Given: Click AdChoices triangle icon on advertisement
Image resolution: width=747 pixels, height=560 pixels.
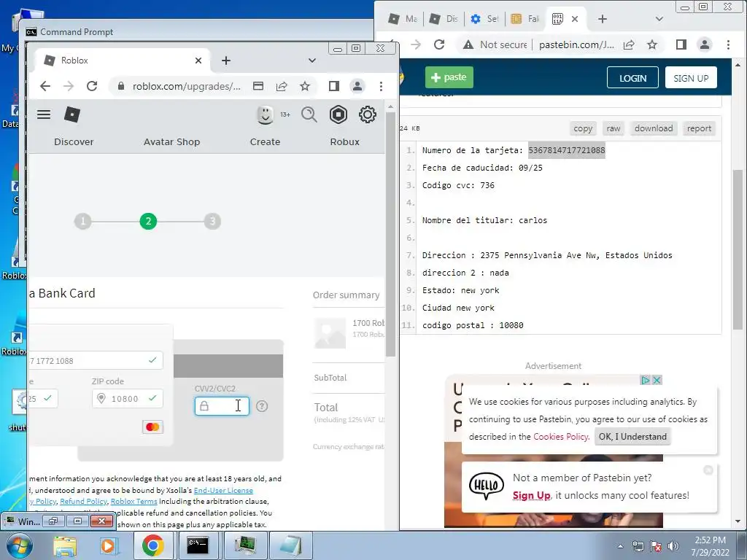Looking at the screenshot, I should [x=646, y=380].
